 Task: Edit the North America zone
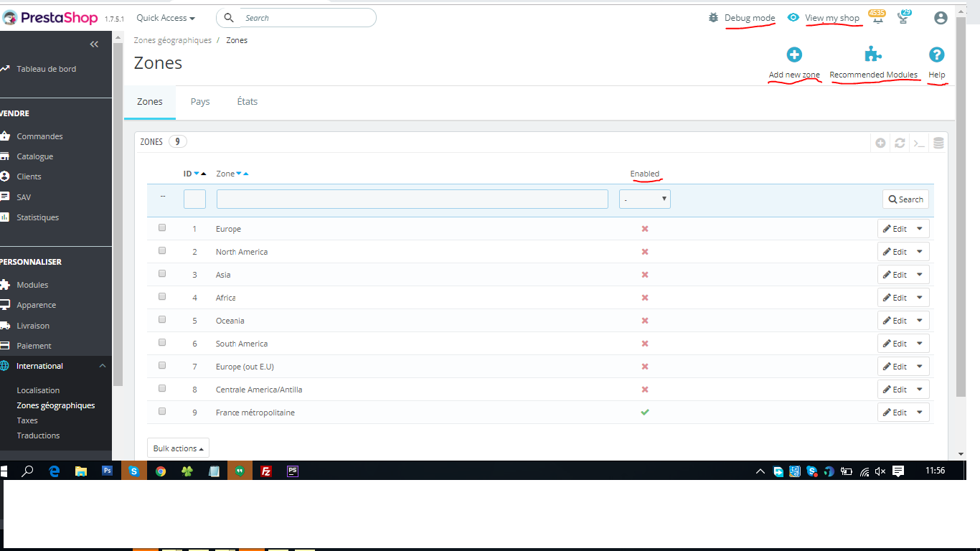click(x=895, y=252)
